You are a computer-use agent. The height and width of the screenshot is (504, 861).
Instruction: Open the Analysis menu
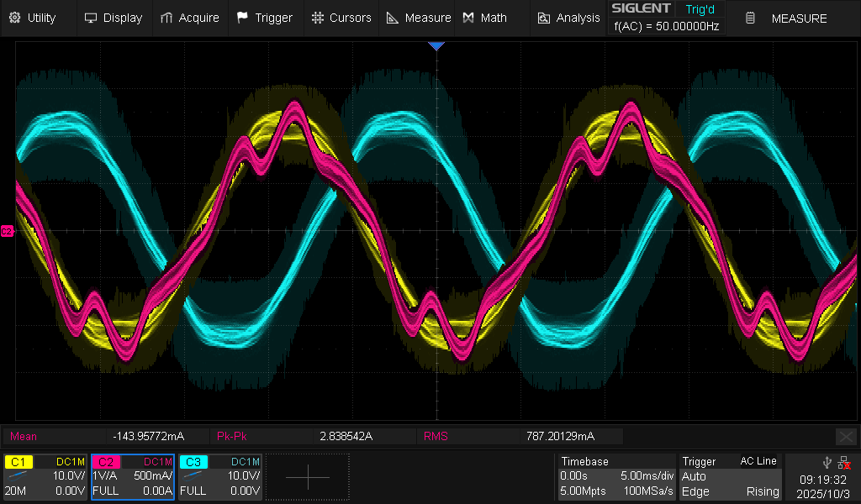coord(568,18)
